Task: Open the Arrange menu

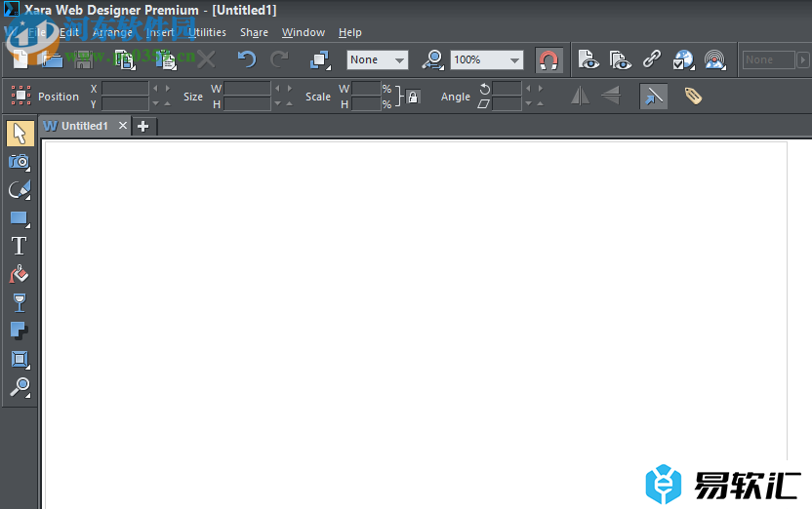Action: point(112,32)
